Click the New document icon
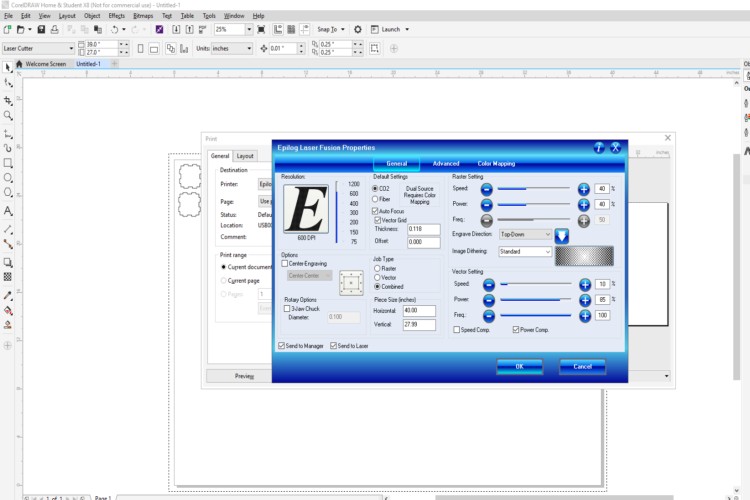The image size is (750, 500). coord(7,30)
